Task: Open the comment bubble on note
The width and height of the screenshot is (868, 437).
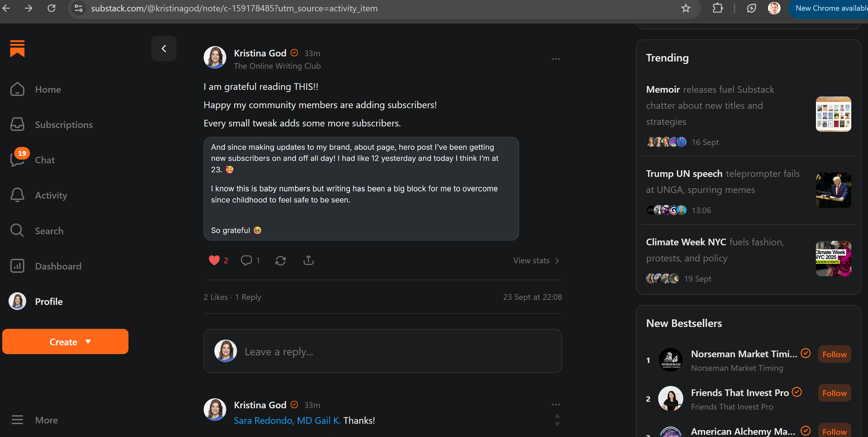Action: coord(246,260)
